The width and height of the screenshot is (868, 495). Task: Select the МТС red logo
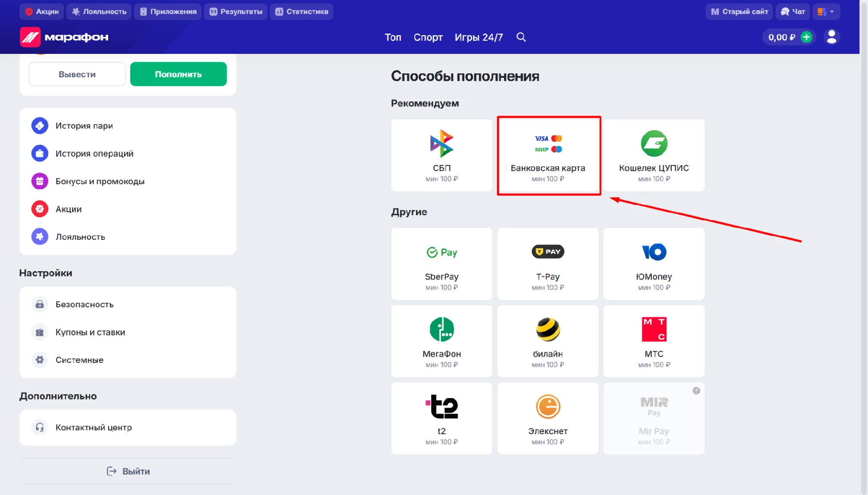[654, 329]
